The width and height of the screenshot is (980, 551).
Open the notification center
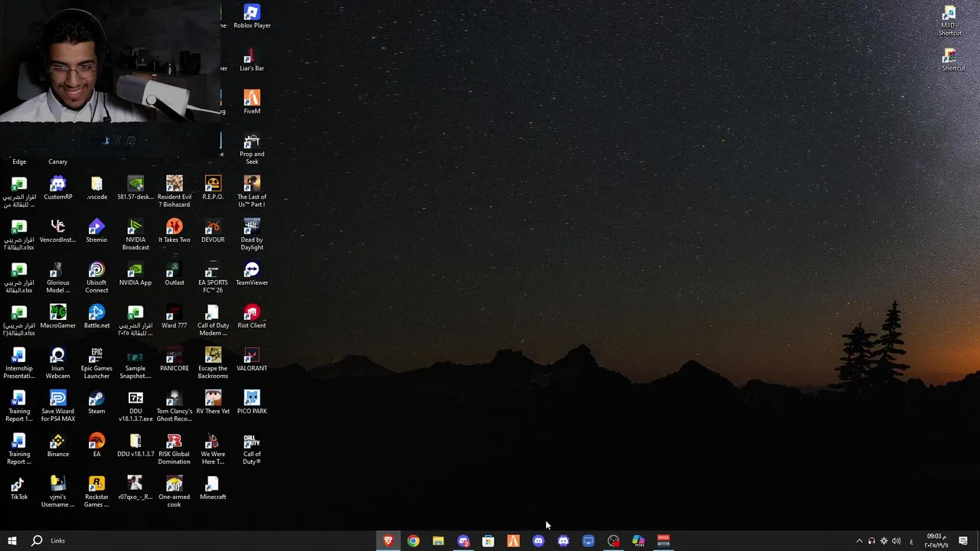[963, 541]
